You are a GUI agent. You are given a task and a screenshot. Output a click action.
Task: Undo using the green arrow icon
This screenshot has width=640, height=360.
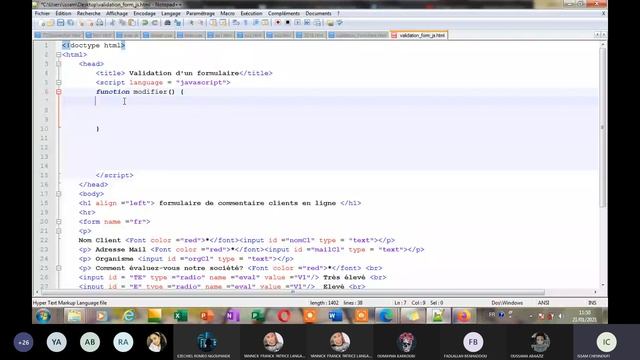tap(145, 23)
